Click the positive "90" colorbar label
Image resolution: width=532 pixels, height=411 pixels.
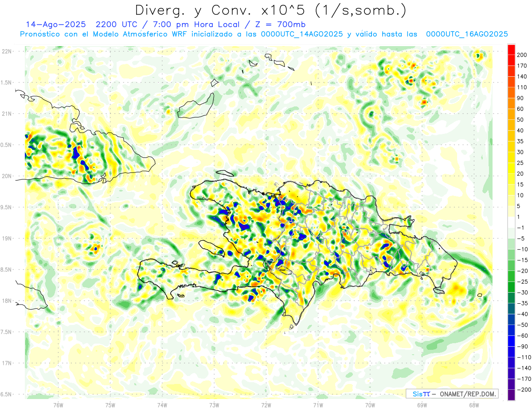click(x=521, y=98)
